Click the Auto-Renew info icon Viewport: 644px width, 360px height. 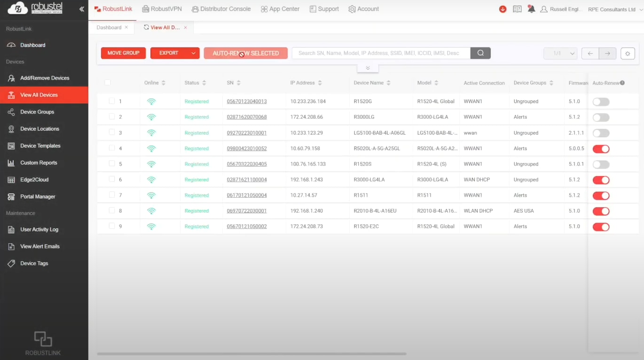(622, 83)
